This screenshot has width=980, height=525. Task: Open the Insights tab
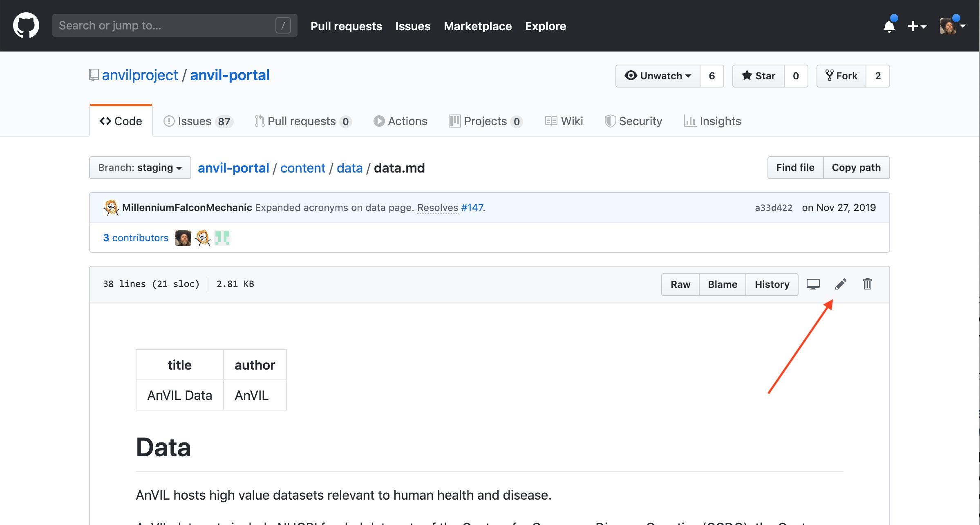(712, 121)
